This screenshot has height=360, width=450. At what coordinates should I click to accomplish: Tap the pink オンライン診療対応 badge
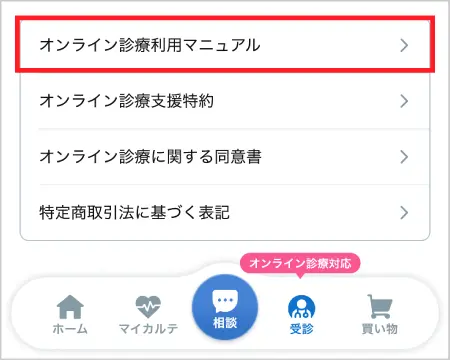(x=300, y=263)
